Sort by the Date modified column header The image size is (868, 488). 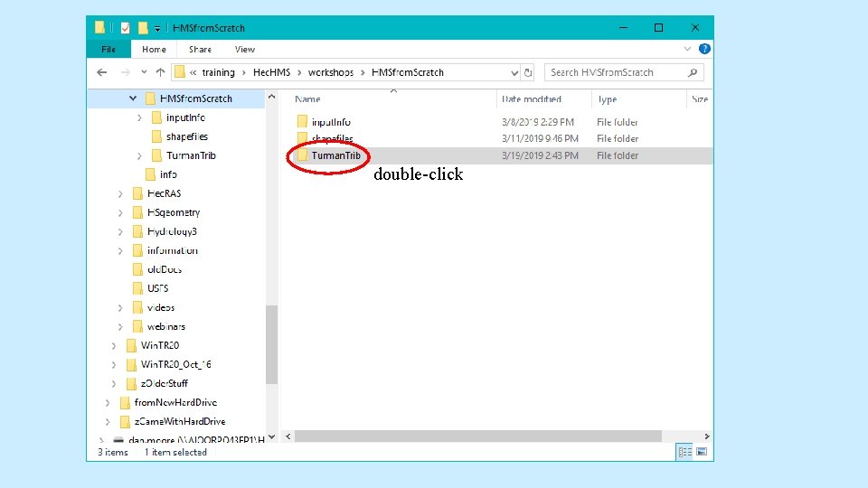point(532,99)
